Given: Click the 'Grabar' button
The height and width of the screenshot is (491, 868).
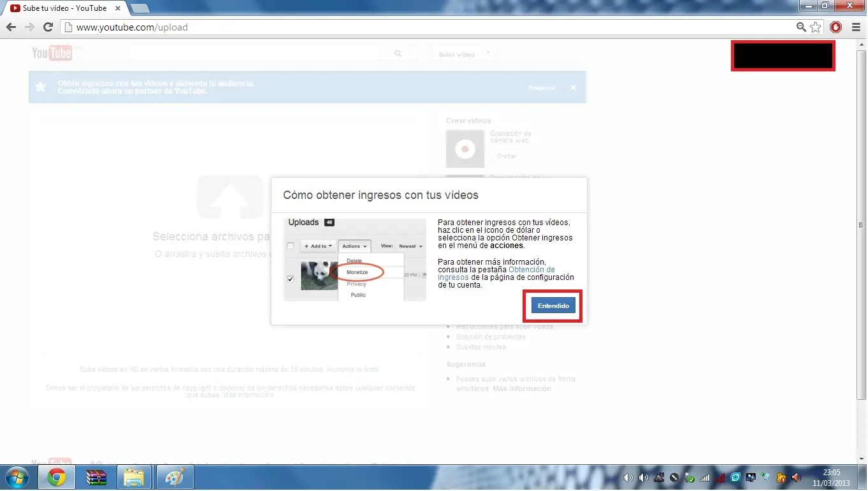Looking at the screenshot, I should 507,156.
